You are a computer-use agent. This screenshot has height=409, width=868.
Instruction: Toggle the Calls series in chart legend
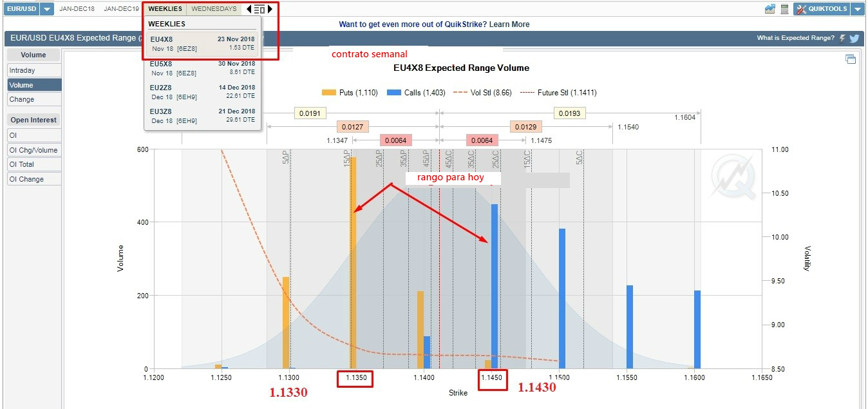click(415, 93)
